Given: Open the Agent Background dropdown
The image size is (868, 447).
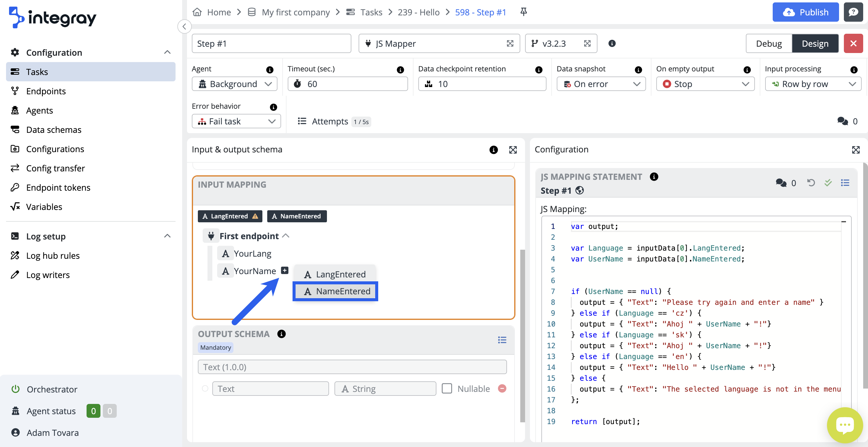Looking at the screenshot, I should tap(235, 84).
